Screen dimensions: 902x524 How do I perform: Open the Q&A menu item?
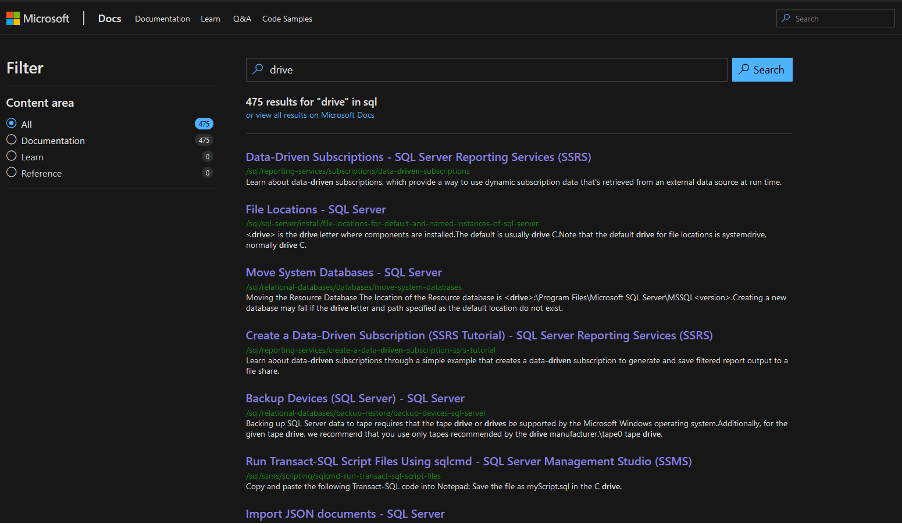tap(242, 19)
